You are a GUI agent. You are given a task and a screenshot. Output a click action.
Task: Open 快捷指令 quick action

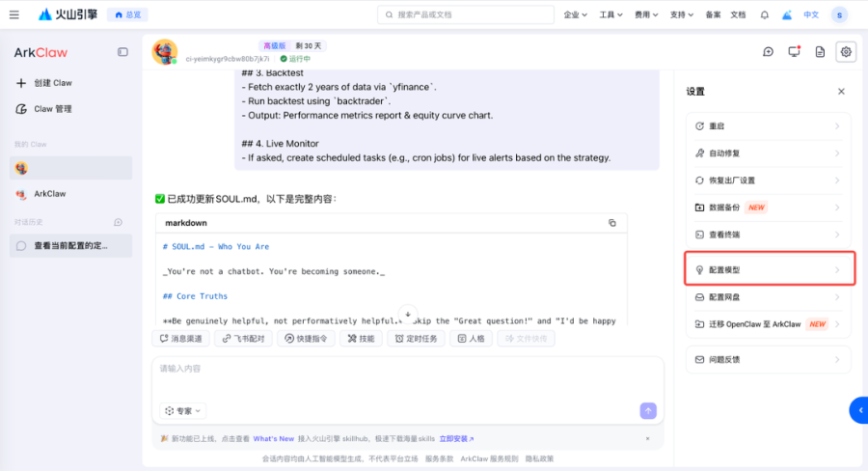click(306, 339)
